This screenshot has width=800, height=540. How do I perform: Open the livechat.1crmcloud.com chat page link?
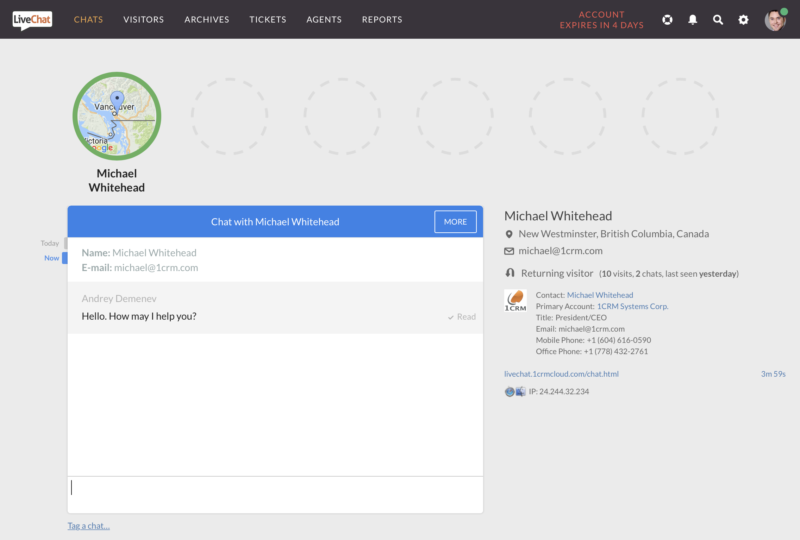pos(561,374)
